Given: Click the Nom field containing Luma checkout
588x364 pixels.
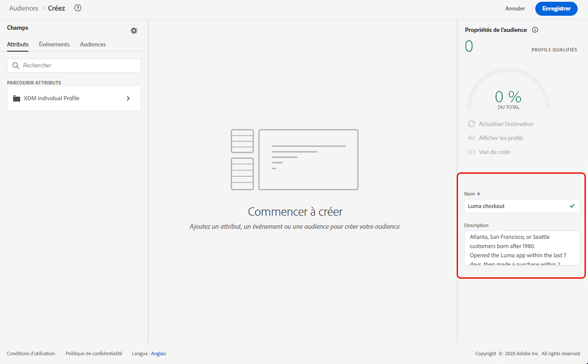Looking at the screenshot, I should (522, 206).
